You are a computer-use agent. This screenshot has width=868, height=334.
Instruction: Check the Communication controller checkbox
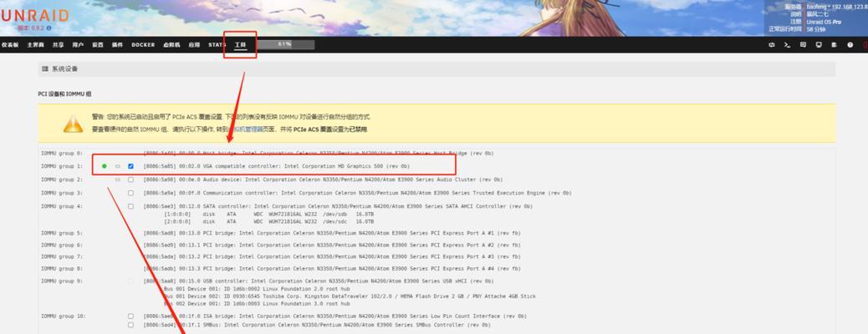(130, 193)
